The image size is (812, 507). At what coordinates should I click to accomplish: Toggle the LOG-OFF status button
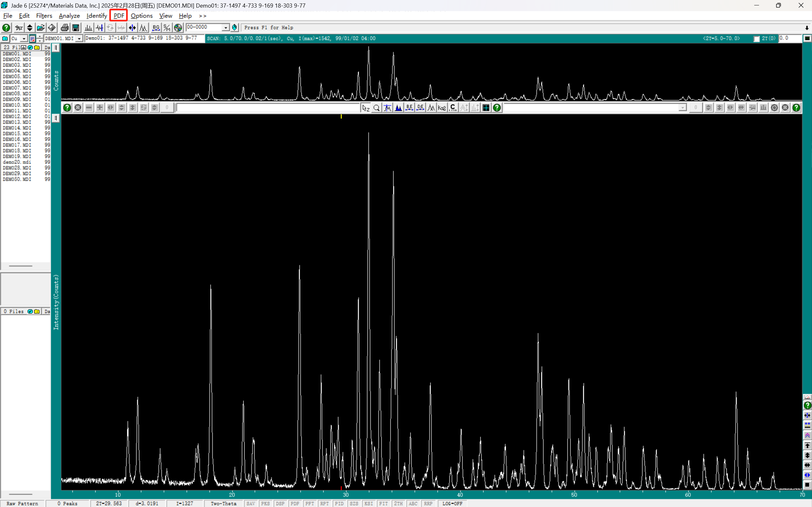click(452, 503)
